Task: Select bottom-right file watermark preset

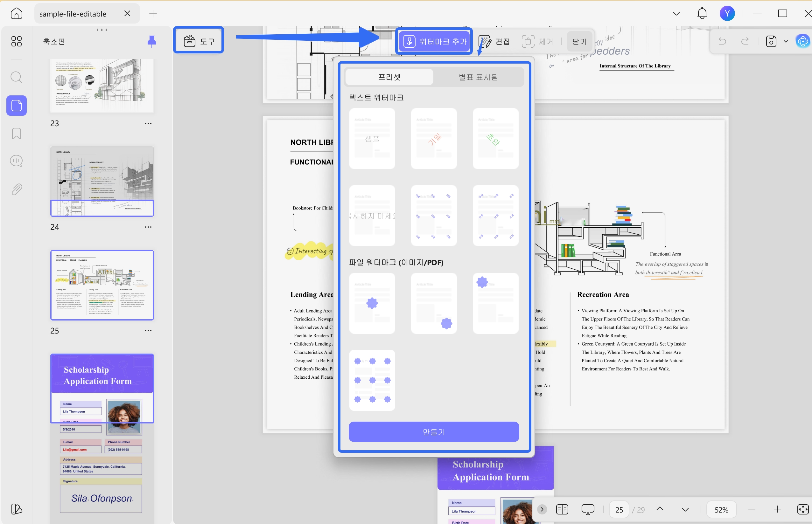Action: pos(434,303)
